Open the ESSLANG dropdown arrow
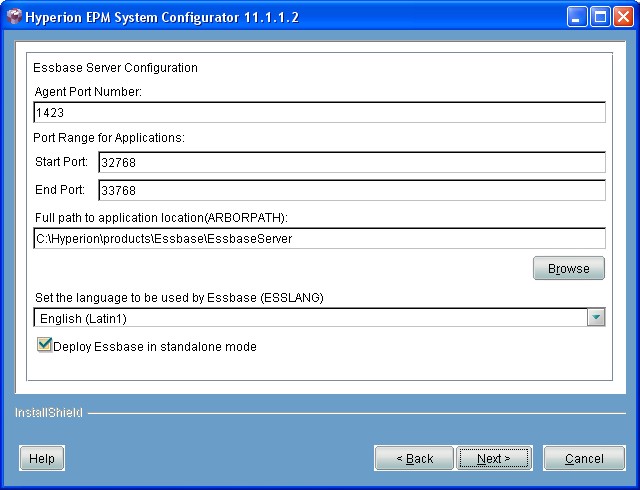This screenshot has height=490, width=640. 596,318
